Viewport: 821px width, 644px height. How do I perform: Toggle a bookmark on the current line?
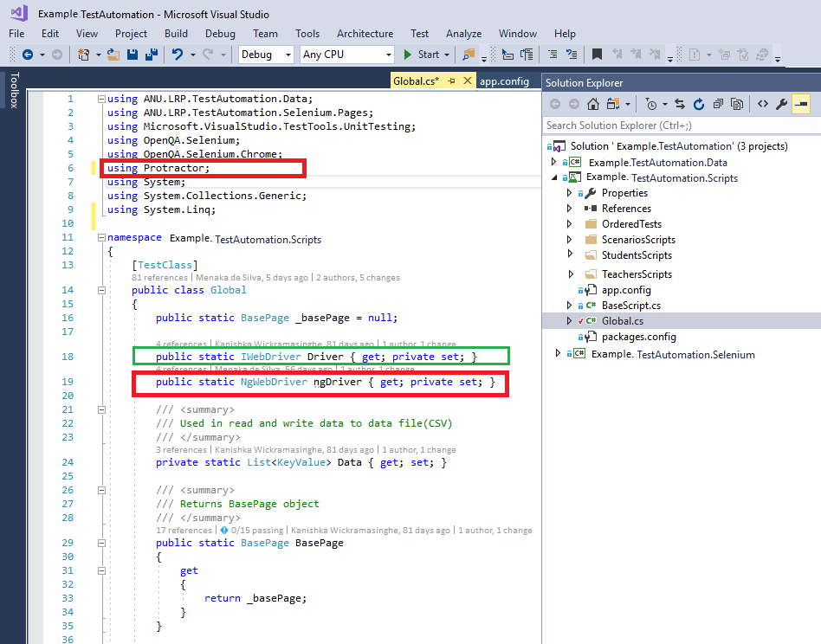coord(596,55)
